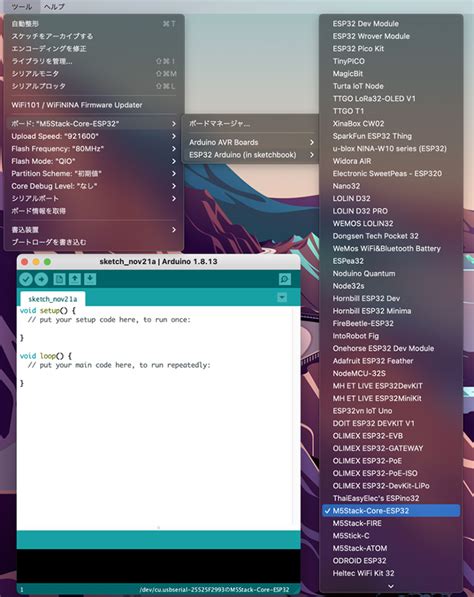Viewport: 474px width, 597px height.
Task: Click the Upload arrow button
Action: [41, 279]
